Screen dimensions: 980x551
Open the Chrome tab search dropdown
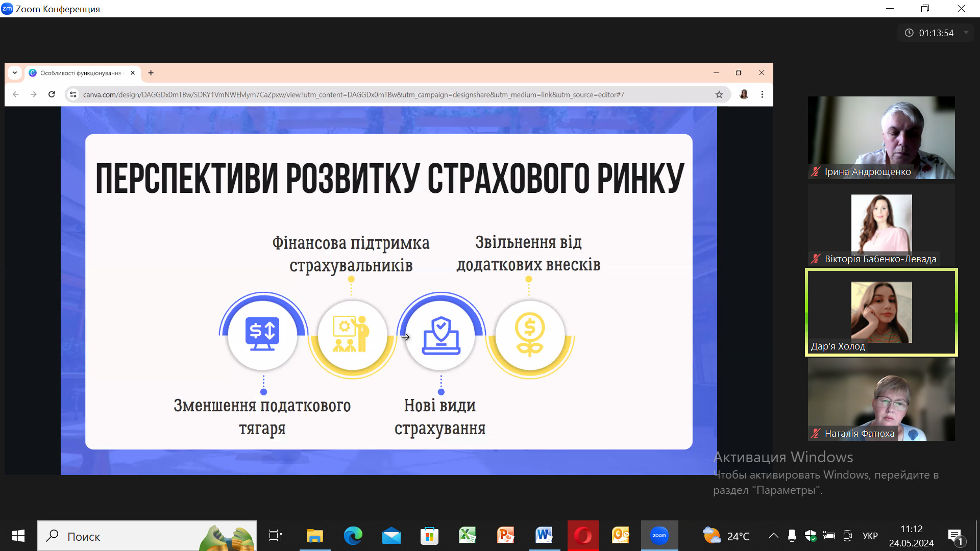pos(15,73)
